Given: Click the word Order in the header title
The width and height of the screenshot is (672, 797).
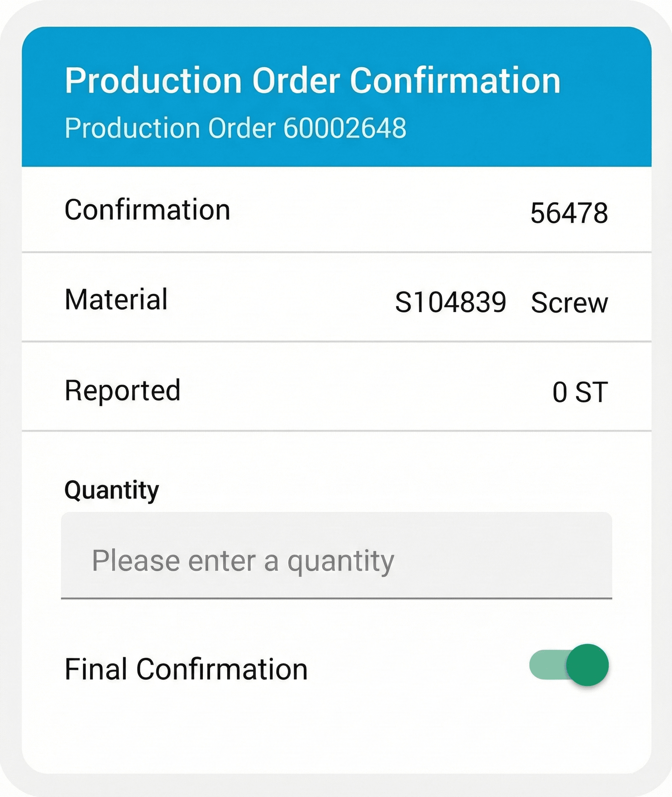Looking at the screenshot, I should 296,80.
